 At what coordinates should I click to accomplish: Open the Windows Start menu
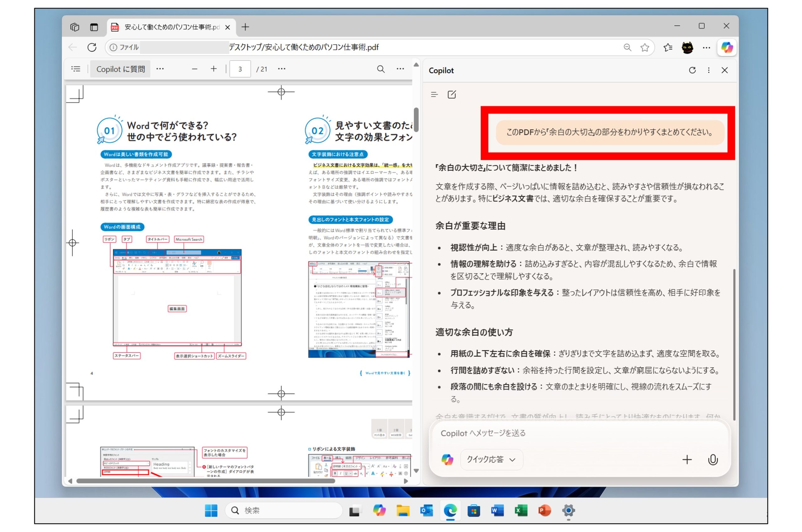pyautogui.click(x=211, y=510)
